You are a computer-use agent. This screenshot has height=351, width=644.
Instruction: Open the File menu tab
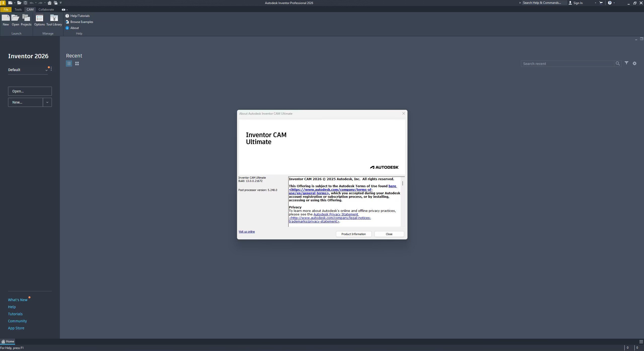point(6,10)
